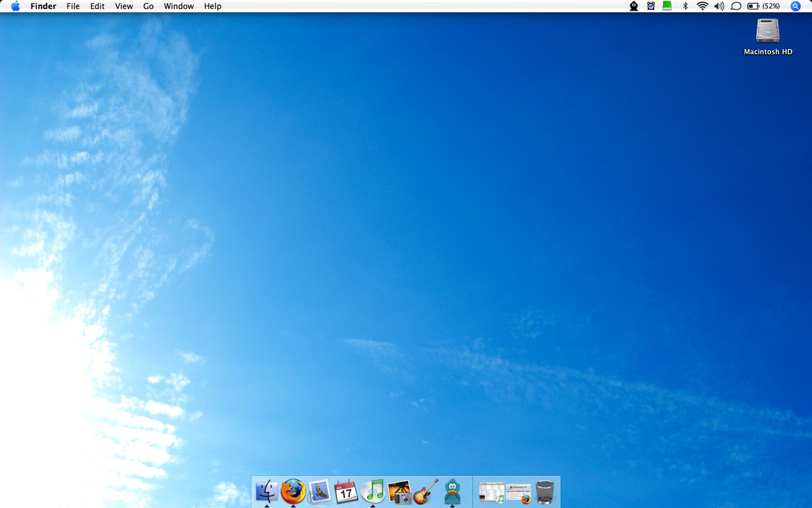Open the battery status menu showing 52%
This screenshot has width=812, height=508.
[764, 6]
